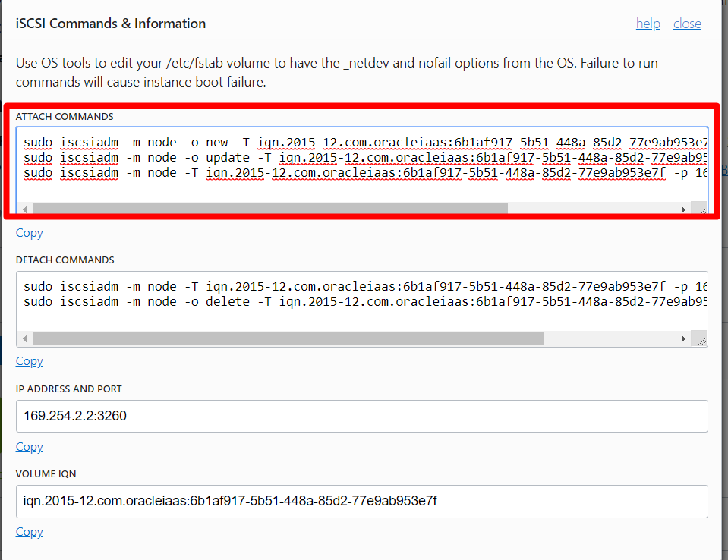Viewport: 728px width, 560px height.
Task: Focus the IP Address and Port field
Action: tap(361, 416)
